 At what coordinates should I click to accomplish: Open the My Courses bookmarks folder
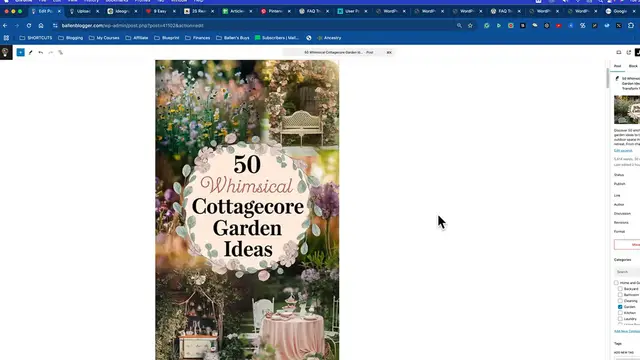[104, 38]
